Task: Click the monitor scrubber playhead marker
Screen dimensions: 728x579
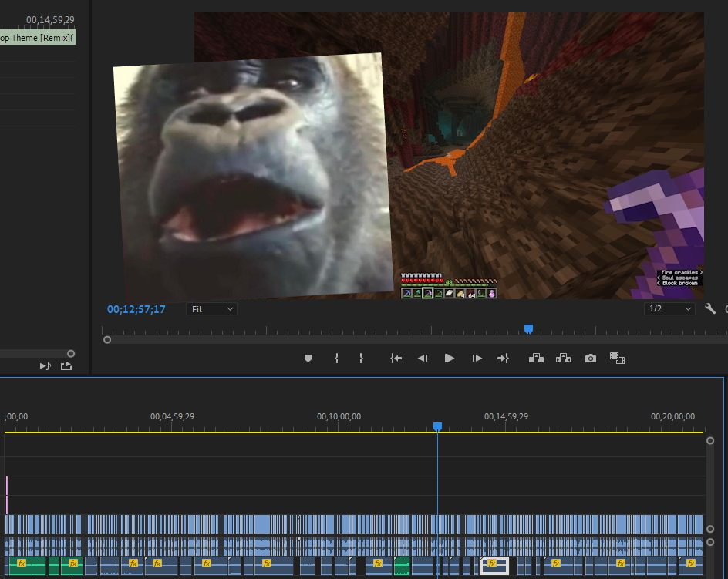Action: pos(528,329)
